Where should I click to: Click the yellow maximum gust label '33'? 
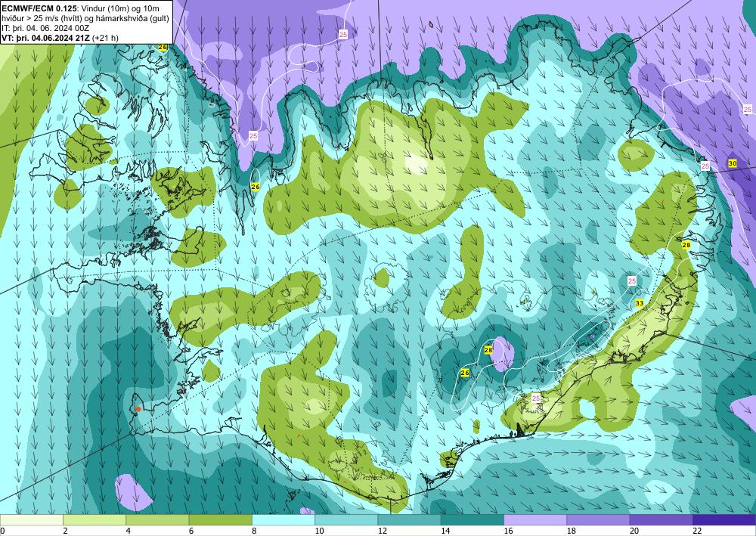pyautogui.click(x=640, y=303)
